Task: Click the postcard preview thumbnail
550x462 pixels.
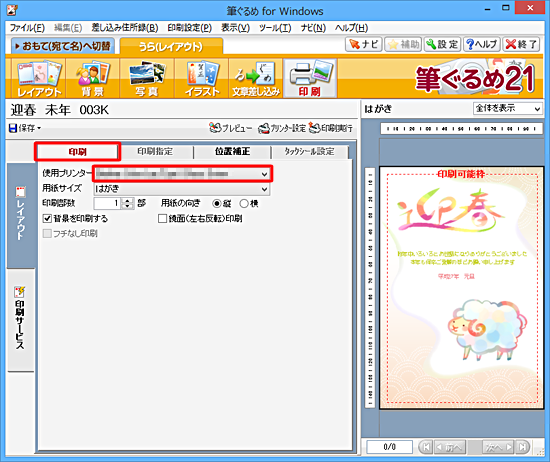Action: [x=462, y=288]
